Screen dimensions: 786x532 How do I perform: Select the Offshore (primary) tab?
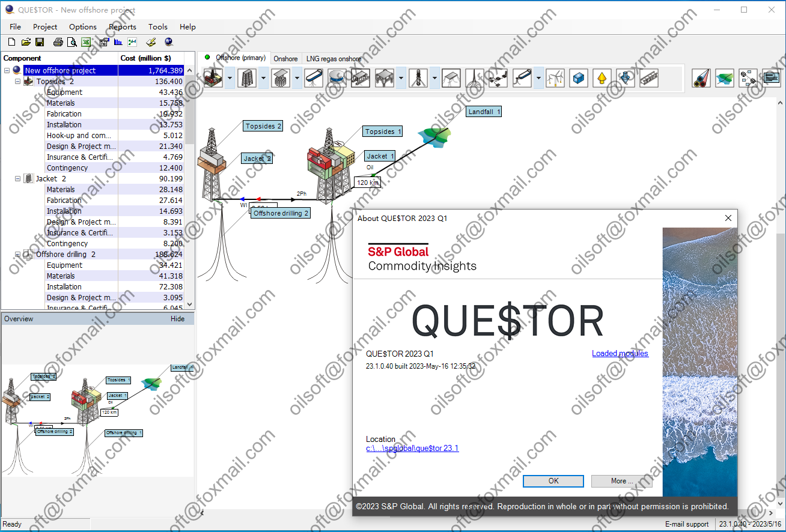pos(235,58)
